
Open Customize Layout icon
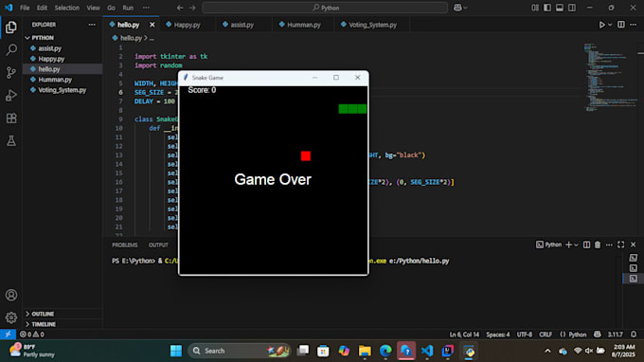[x=535, y=8]
